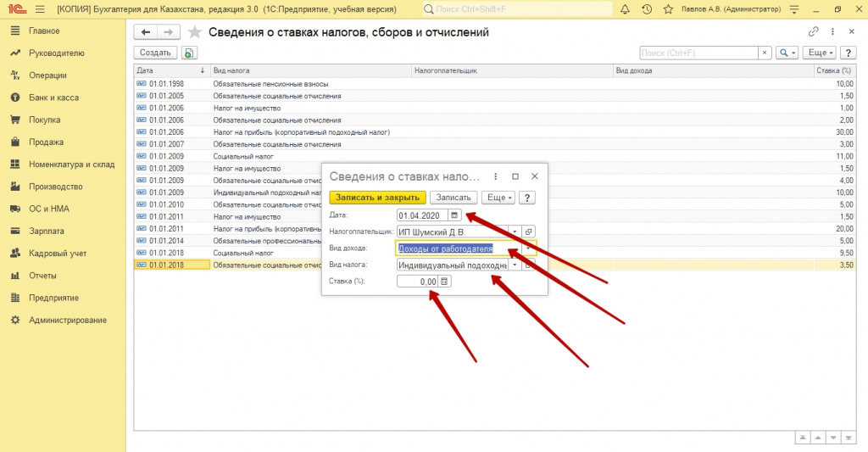This screenshot has height=452, width=868.
Task: Open Налогоплательщик record with open icon
Action: [x=529, y=232]
